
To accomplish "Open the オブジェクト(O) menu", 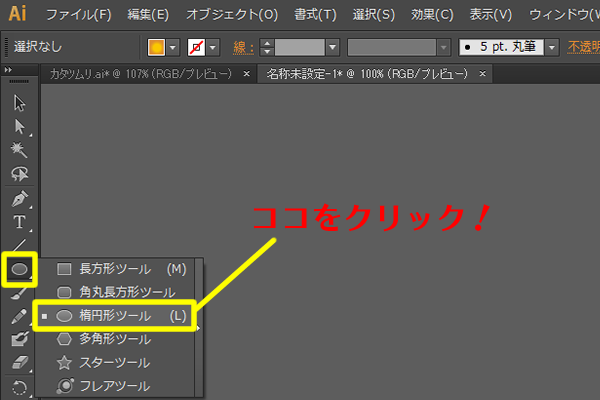I will coord(234,15).
